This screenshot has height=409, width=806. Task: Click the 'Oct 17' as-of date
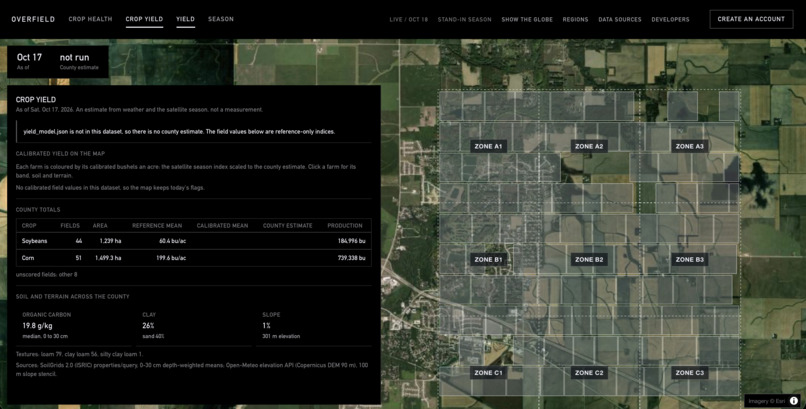[x=29, y=58]
